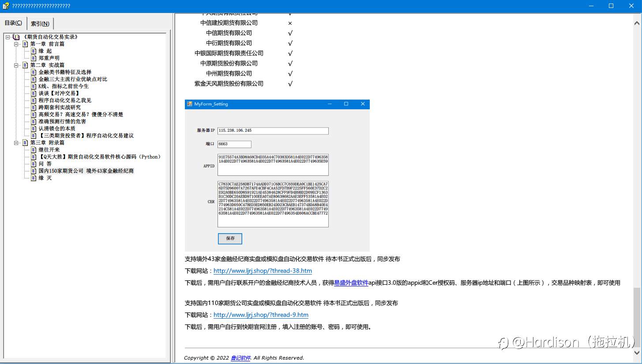Click the page icon beside 金融类书籍特征及选择

(x=34, y=72)
